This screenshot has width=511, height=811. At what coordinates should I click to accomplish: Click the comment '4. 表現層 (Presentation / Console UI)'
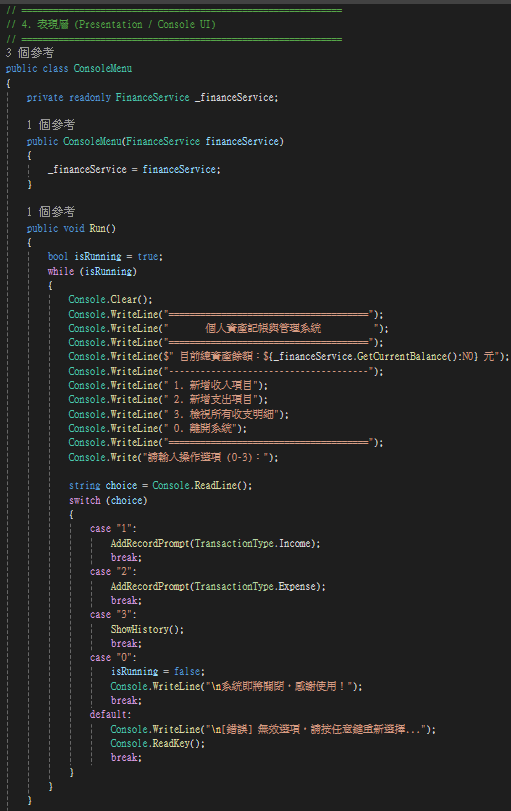point(118,24)
